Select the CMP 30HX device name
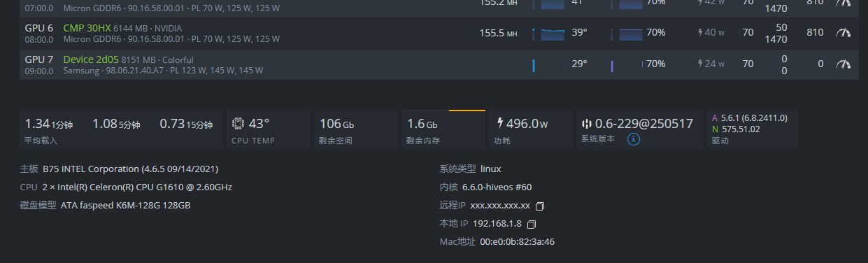868x263 pixels. tap(87, 28)
